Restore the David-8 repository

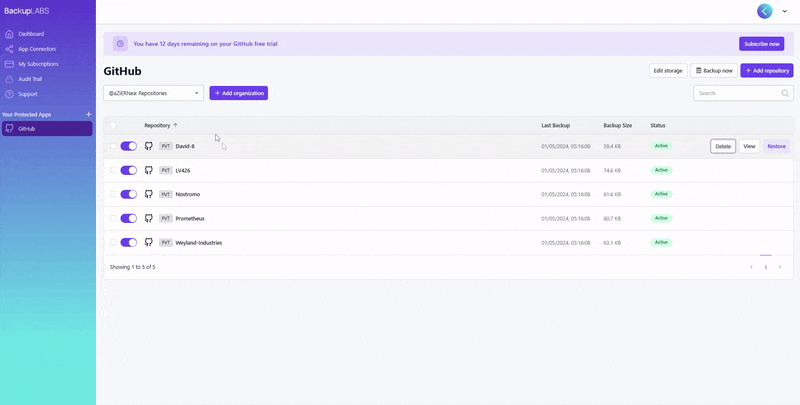coord(777,146)
